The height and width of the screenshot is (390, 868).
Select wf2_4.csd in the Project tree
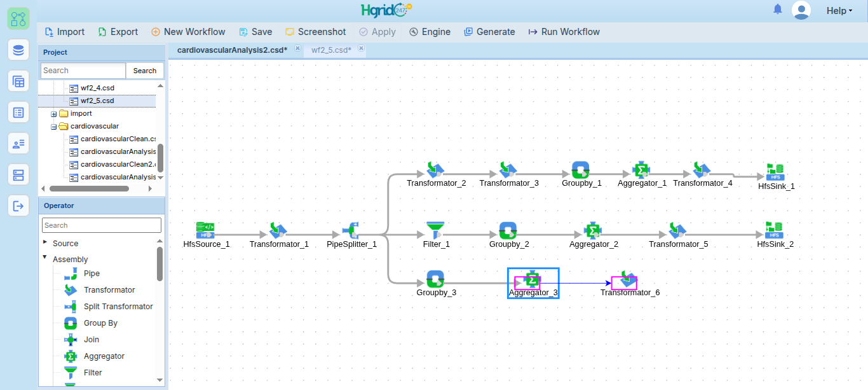97,88
